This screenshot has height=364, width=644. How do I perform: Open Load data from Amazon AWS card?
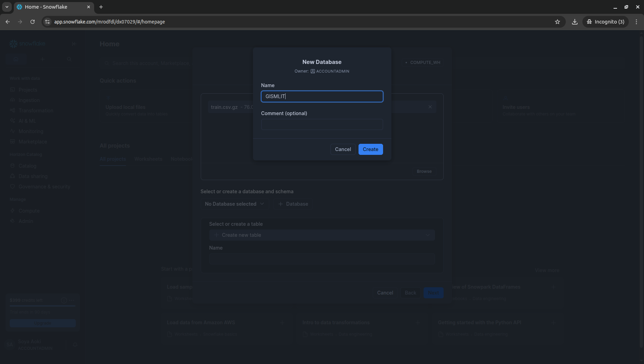[x=226, y=328]
